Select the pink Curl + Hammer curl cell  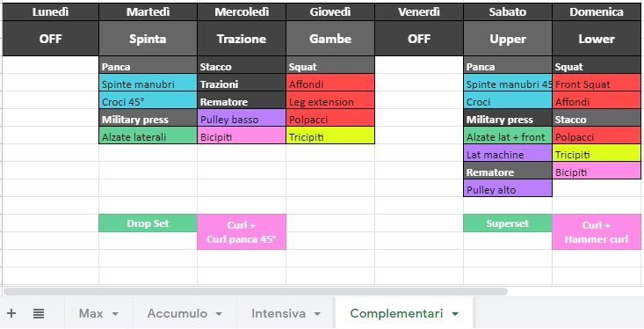[x=597, y=232]
